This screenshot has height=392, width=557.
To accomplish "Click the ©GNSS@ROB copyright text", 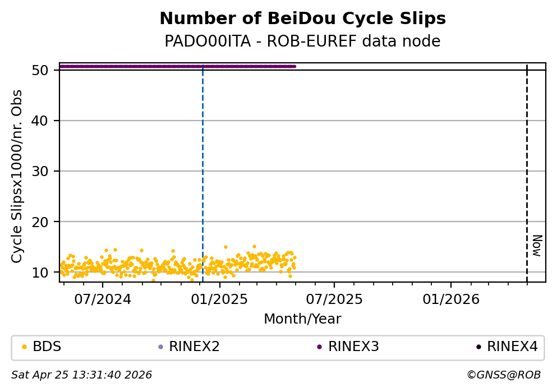I will pos(503,375).
